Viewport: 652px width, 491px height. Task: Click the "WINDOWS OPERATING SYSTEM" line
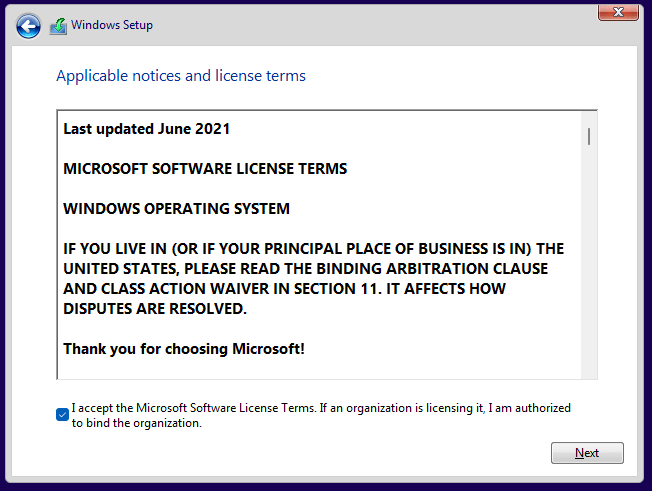176,209
